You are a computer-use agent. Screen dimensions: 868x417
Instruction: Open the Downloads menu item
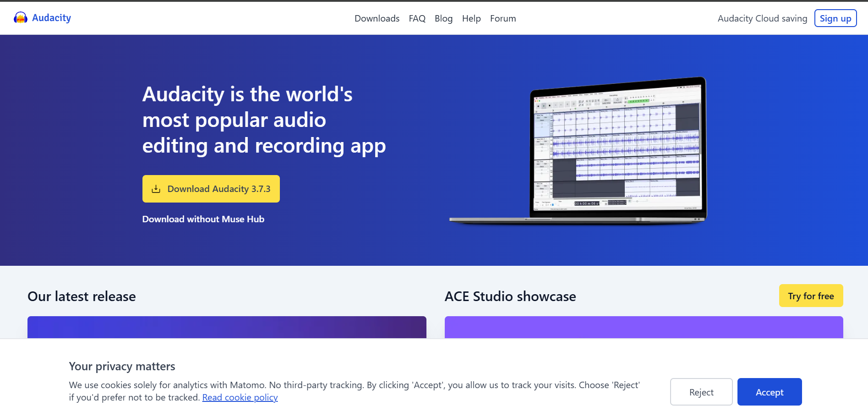(x=377, y=18)
